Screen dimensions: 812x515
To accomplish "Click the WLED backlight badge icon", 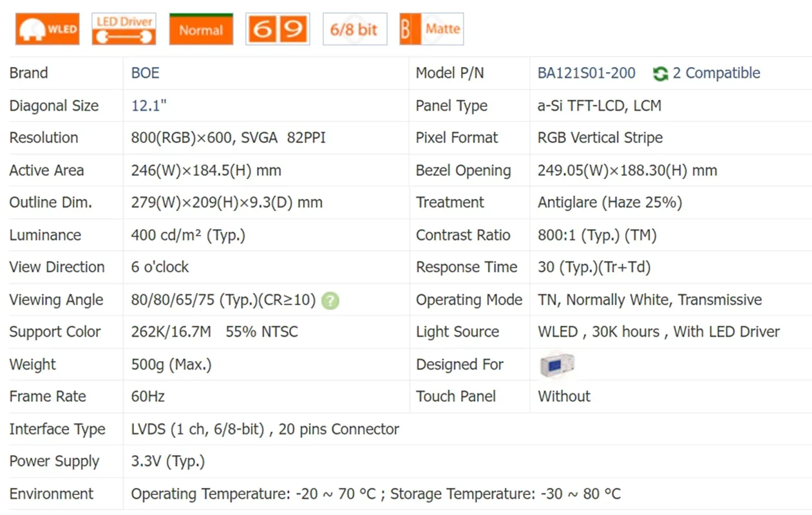I will 48,29.
